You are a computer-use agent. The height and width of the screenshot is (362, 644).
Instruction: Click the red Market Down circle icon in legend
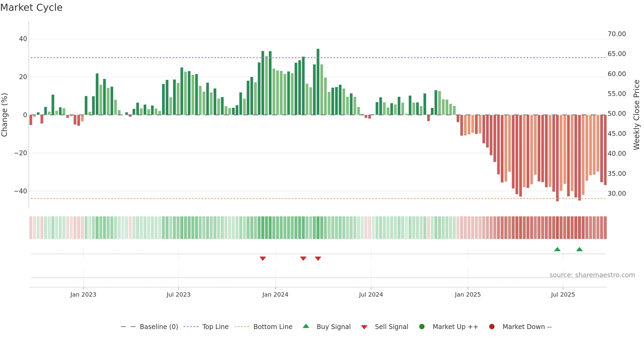click(492, 327)
